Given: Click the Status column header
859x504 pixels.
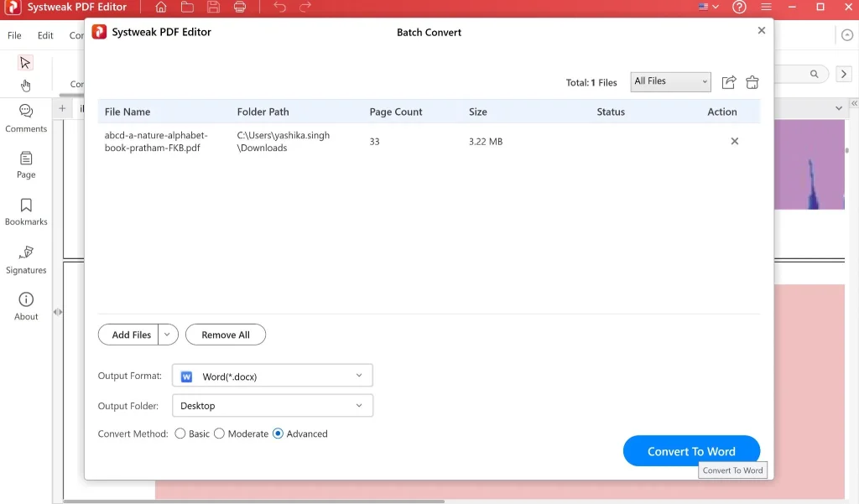Looking at the screenshot, I should pos(611,112).
